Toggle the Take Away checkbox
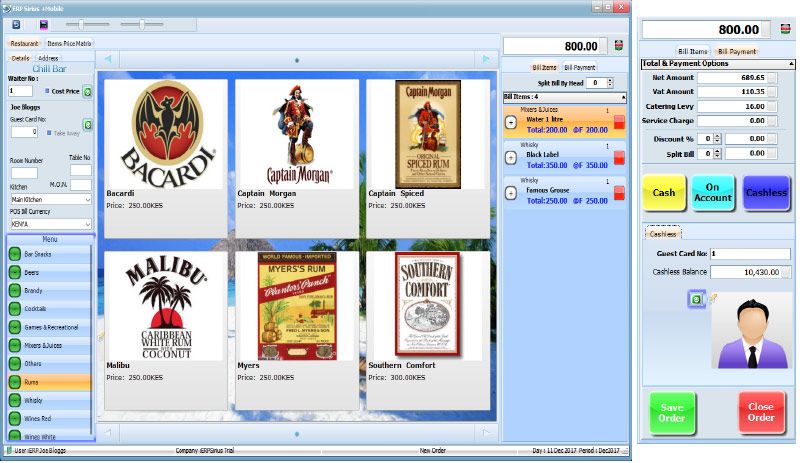800x463 pixels. (49, 133)
